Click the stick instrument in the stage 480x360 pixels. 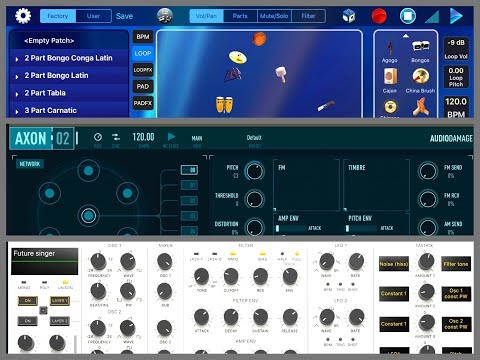[x=326, y=106]
